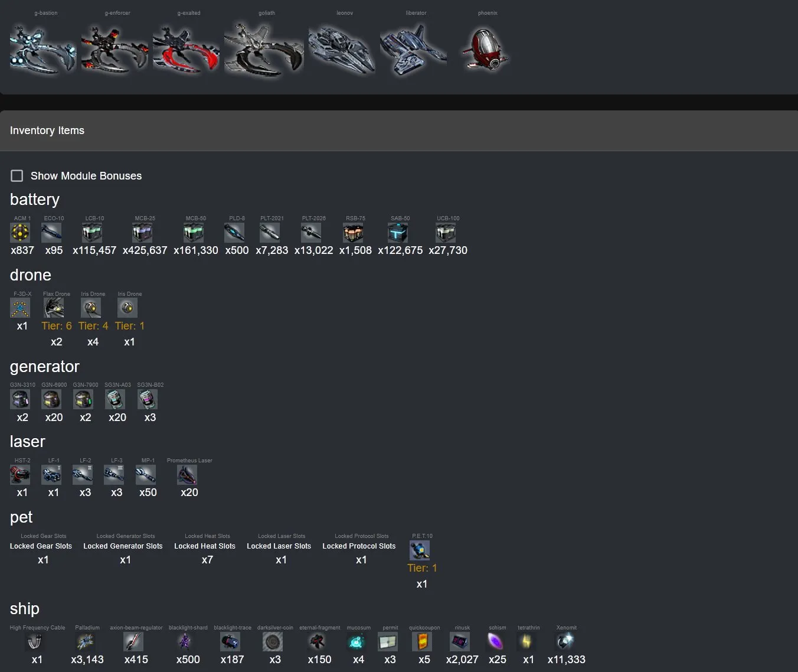Click the quickcoupon item icon
798x672 pixels.
pyautogui.click(x=422, y=642)
